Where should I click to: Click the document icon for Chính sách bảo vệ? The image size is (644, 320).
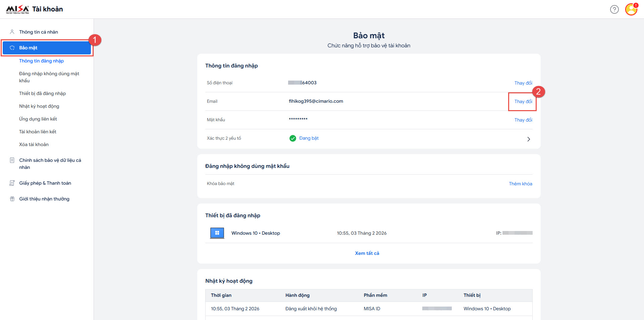point(12,160)
